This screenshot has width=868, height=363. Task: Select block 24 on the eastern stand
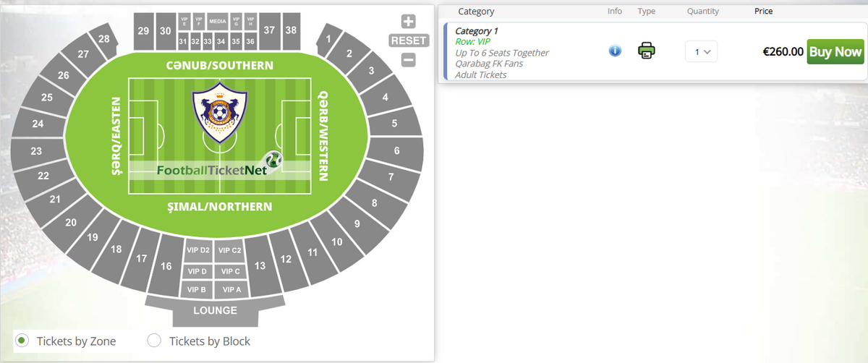coord(38,124)
